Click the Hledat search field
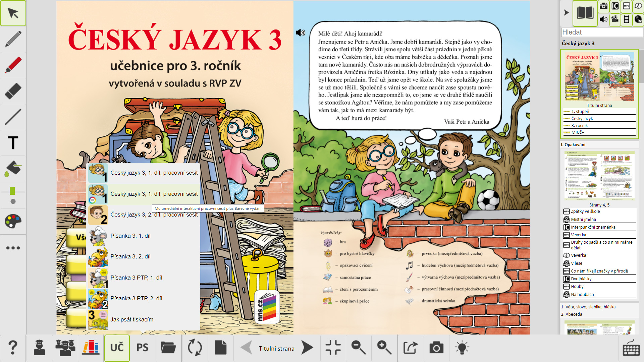The height and width of the screenshot is (362, 644). tap(602, 32)
